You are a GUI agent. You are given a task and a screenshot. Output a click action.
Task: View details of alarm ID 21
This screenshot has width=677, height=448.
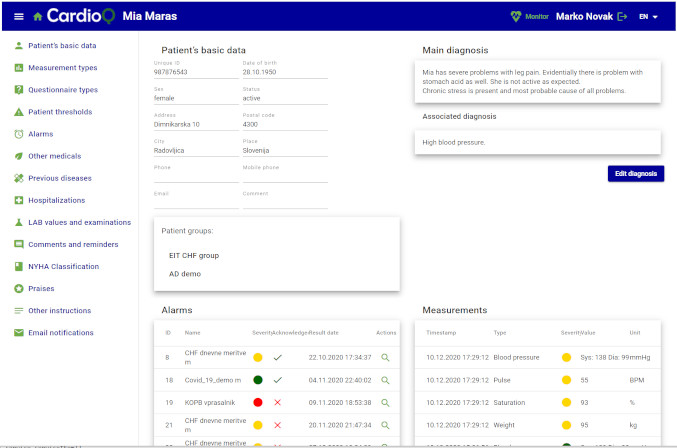(385, 425)
